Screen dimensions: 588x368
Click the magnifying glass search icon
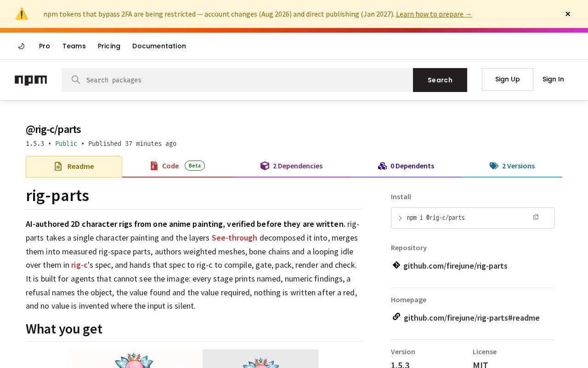[76, 80]
